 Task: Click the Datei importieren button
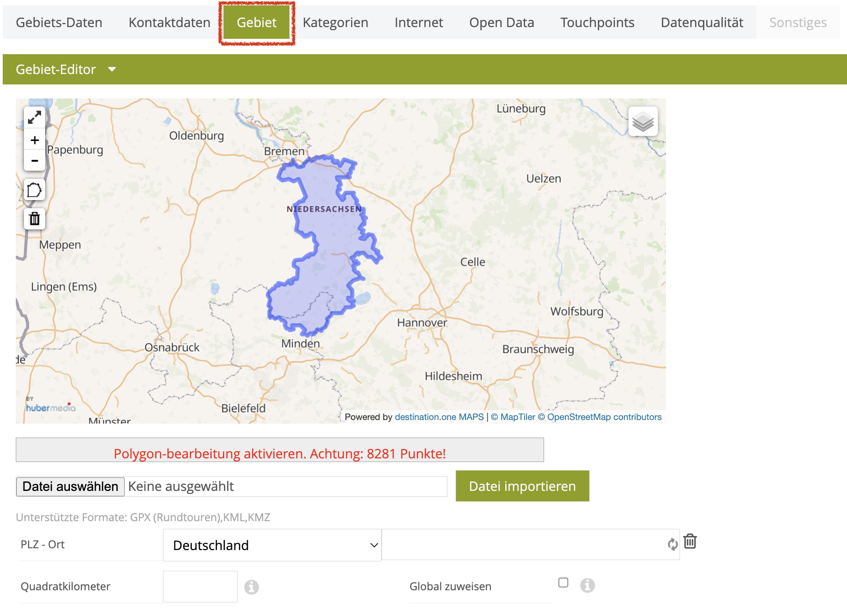click(x=522, y=486)
